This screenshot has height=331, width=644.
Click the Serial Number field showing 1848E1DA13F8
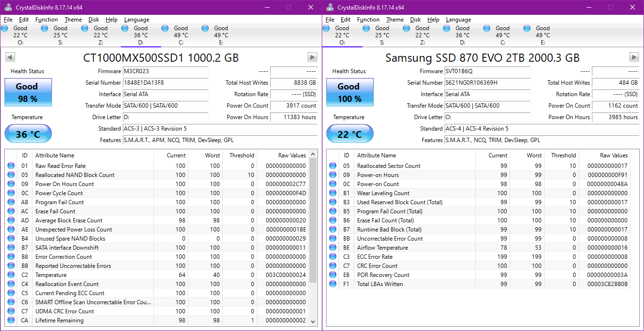click(x=165, y=83)
